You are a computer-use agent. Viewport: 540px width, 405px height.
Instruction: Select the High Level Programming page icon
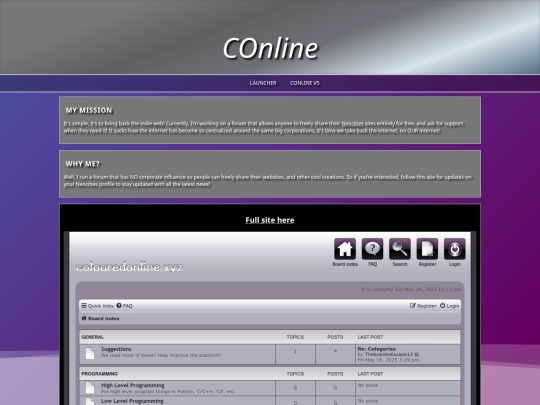pyautogui.click(x=90, y=388)
